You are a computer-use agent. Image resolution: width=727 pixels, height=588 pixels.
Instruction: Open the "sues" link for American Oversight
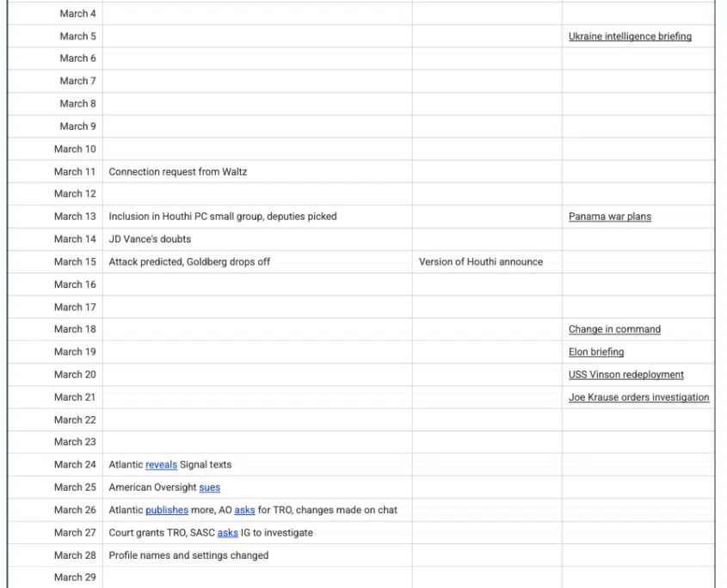pos(209,487)
